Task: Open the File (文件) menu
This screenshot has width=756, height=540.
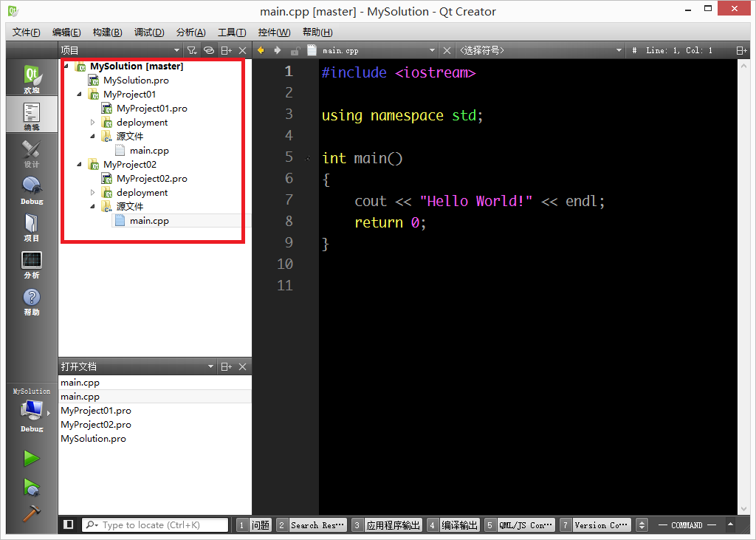Action: 26,33
